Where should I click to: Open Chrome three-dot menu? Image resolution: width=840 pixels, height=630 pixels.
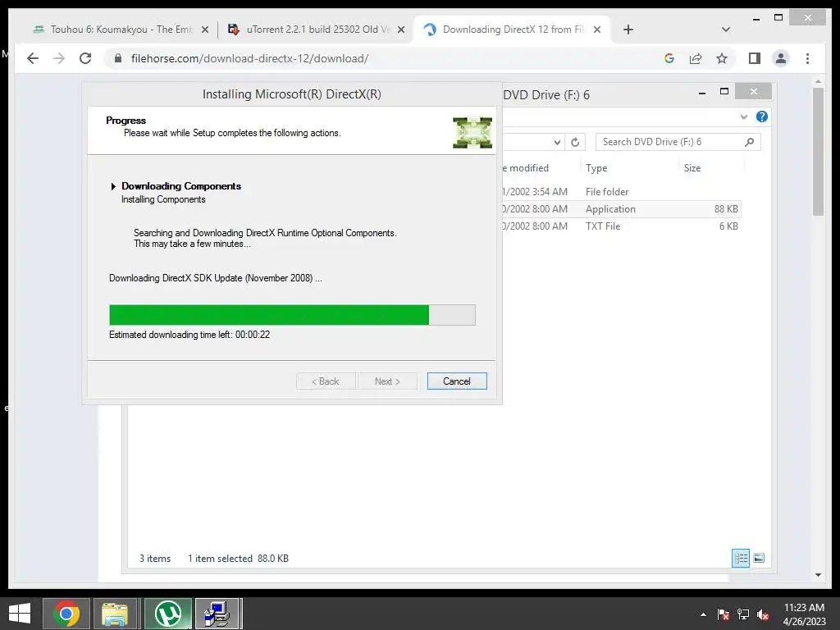coord(807,58)
